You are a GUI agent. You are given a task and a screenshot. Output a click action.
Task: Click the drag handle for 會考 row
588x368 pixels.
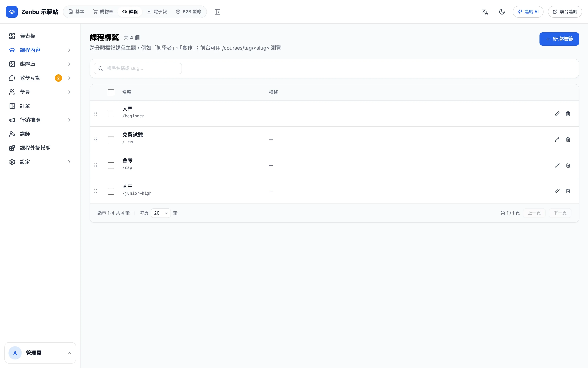(x=96, y=165)
